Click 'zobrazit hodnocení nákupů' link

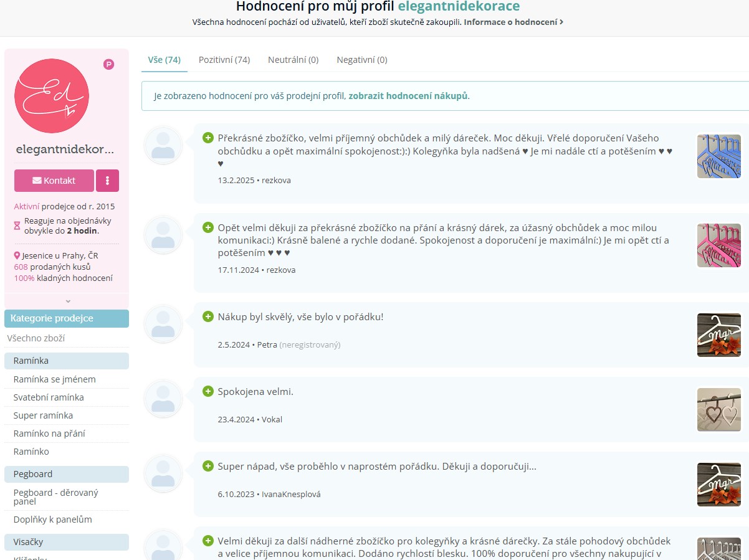[408, 96]
